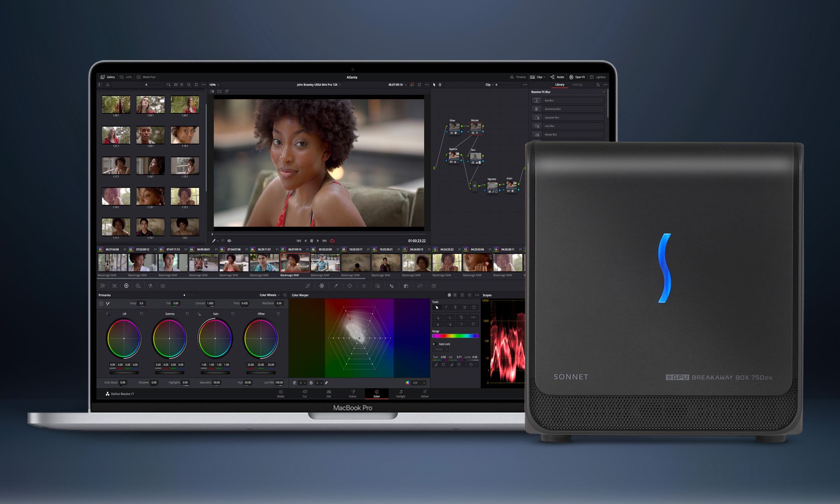The image size is (840, 504).
Task: Open the Primaries color wheels palette icon
Action: coord(126,286)
